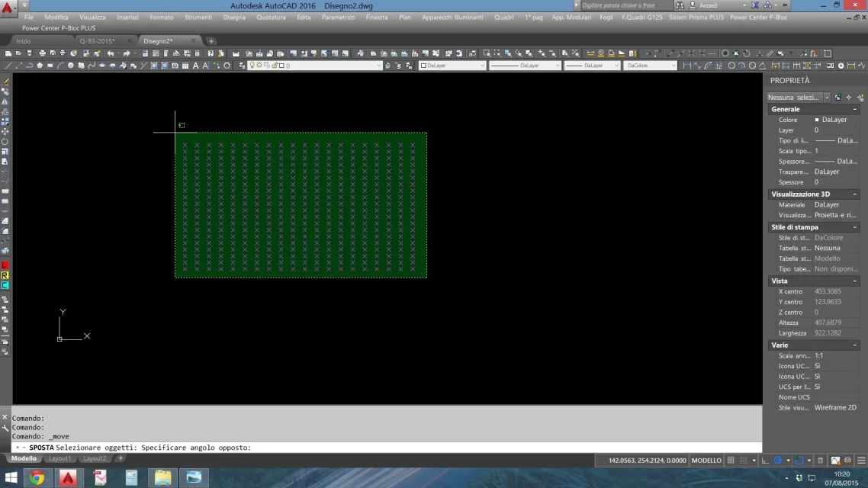Select the multiline text A tool
This screenshot has width=868, height=488.
195,66
